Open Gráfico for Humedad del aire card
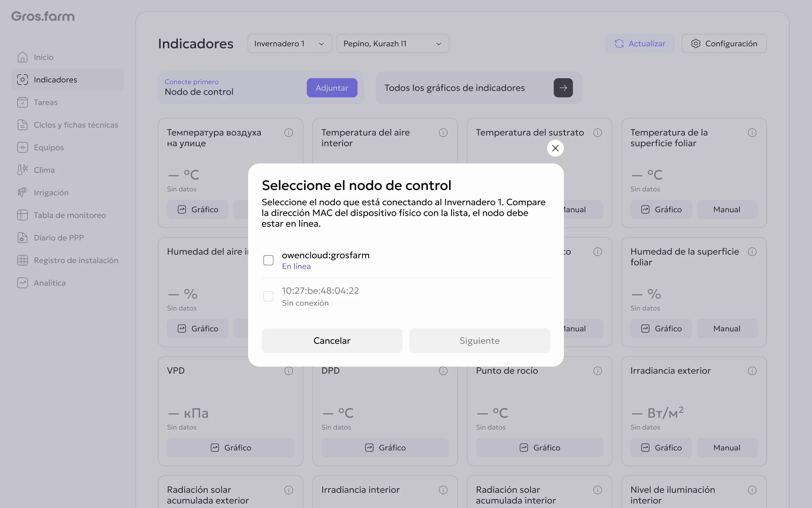 tap(198, 329)
